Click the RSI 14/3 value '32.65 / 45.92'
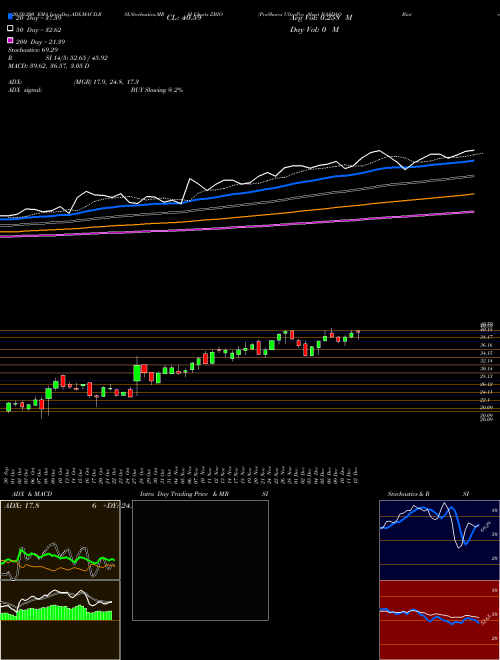This screenshot has height=660, width=500. coord(87,58)
